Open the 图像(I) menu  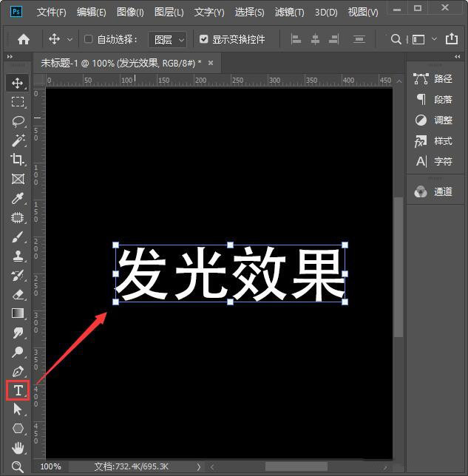pos(130,12)
